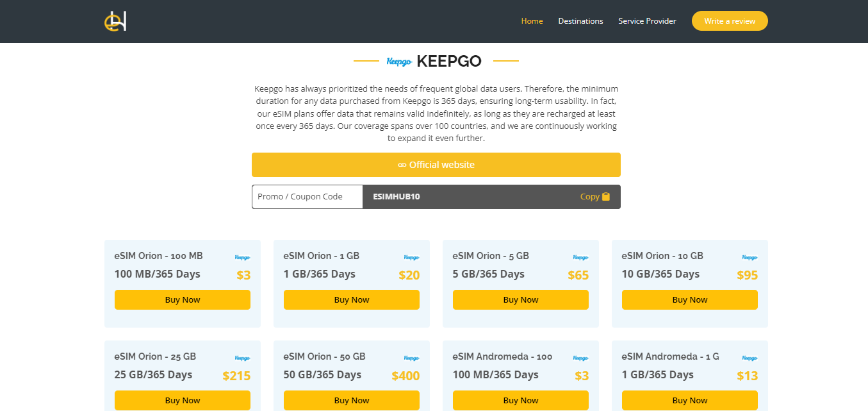The image size is (868, 411).
Task: Click the eSIM Orion - 1 GB title
Action: click(322, 256)
